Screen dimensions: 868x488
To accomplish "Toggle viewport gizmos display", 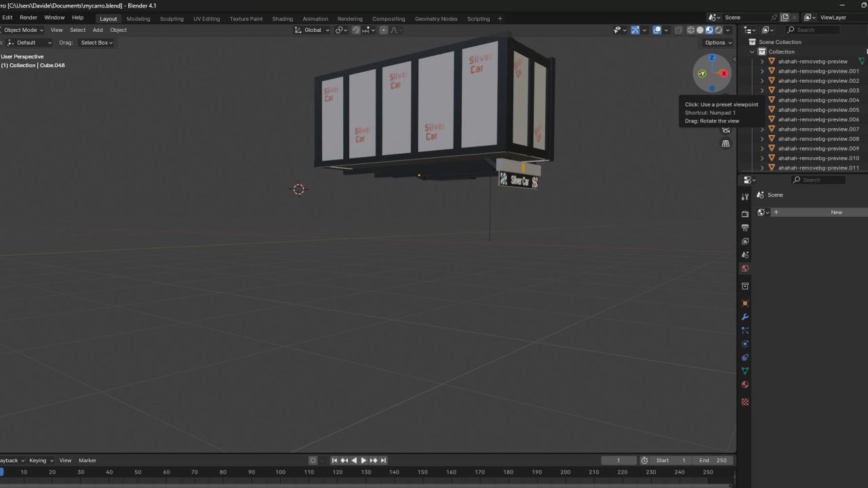I will click(635, 30).
